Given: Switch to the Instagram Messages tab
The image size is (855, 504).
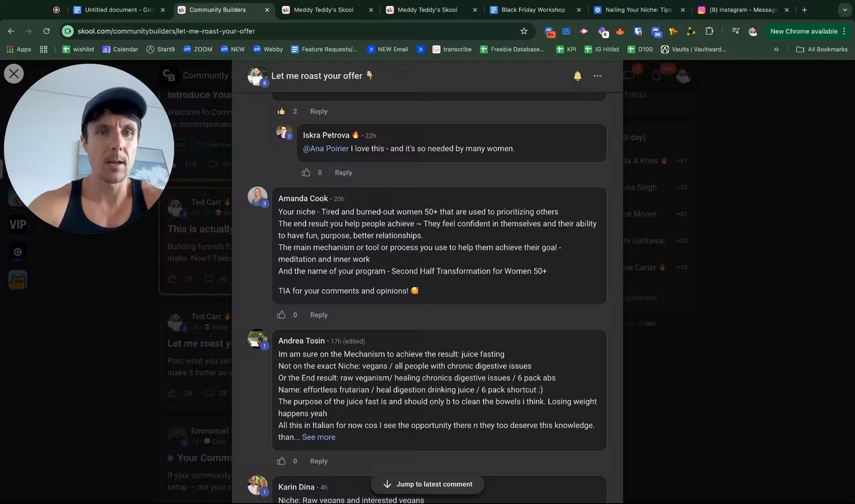Looking at the screenshot, I should pyautogui.click(x=743, y=10).
